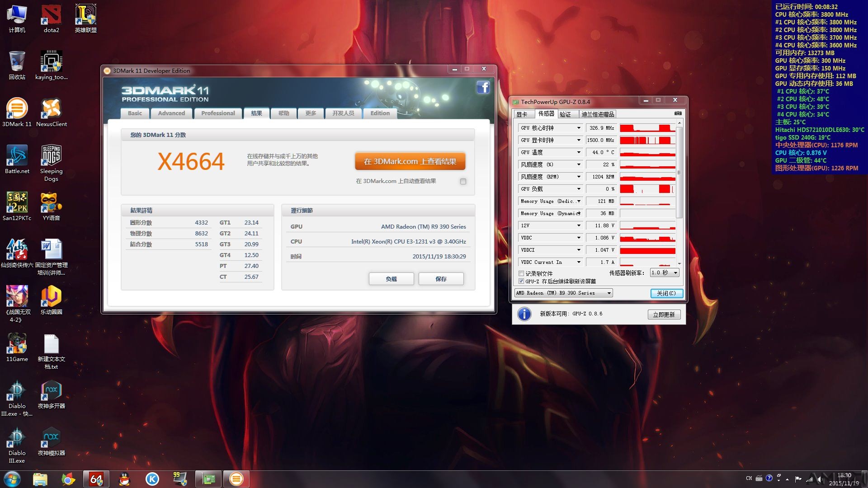Select the 夜神多开器 desktop icon

point(51,394)
